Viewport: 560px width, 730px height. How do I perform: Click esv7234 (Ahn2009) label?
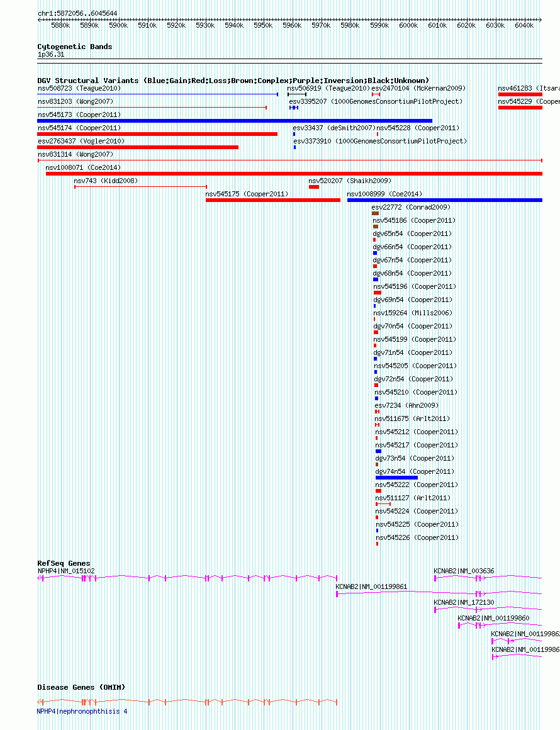tap(406, 405)
